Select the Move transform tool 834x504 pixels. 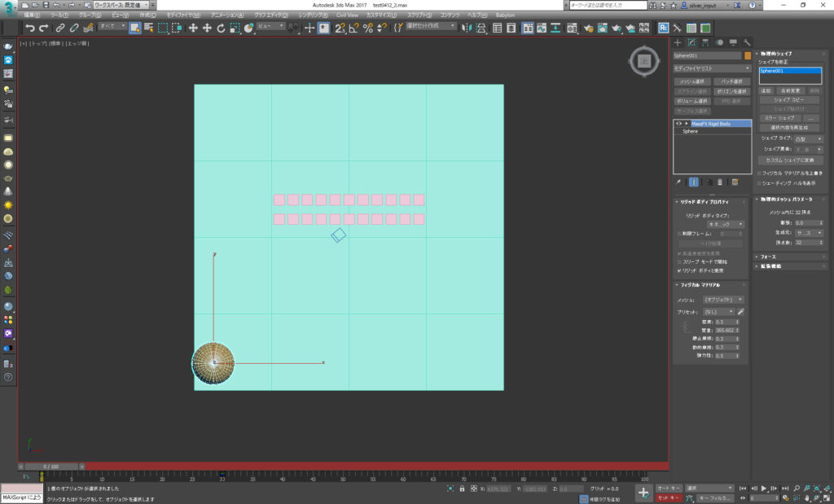193,28
